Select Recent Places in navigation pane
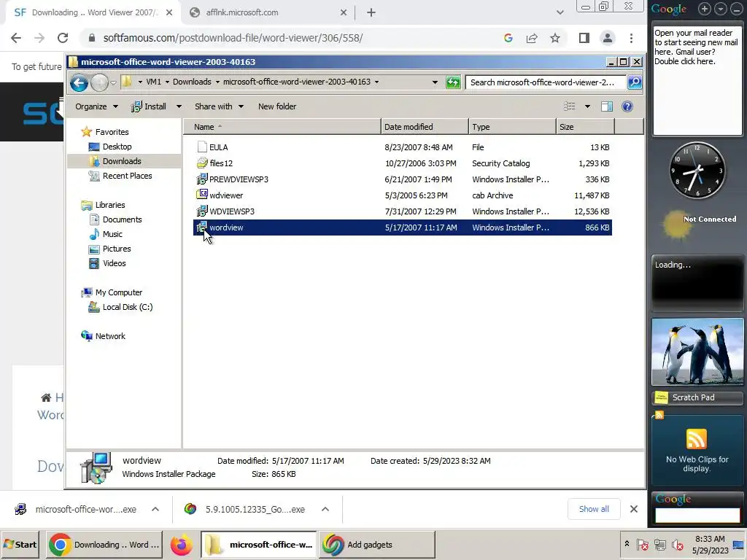747x560 pixels. (127, 176)
